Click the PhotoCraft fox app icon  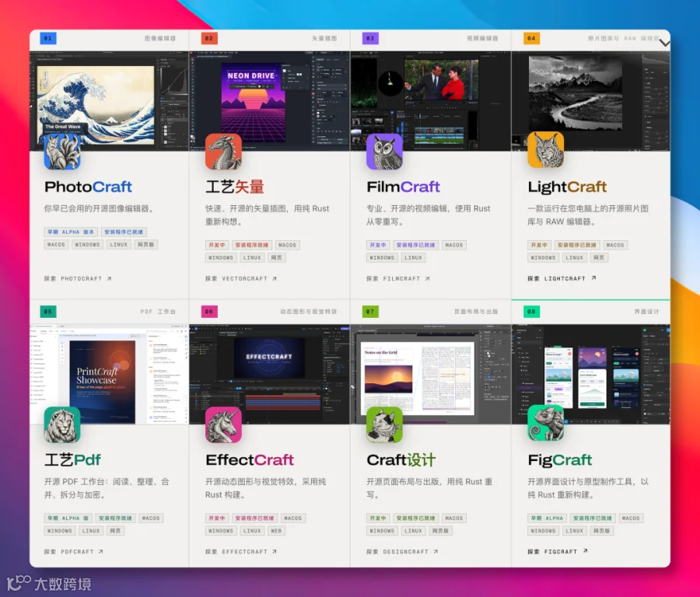tap(62, 152)
